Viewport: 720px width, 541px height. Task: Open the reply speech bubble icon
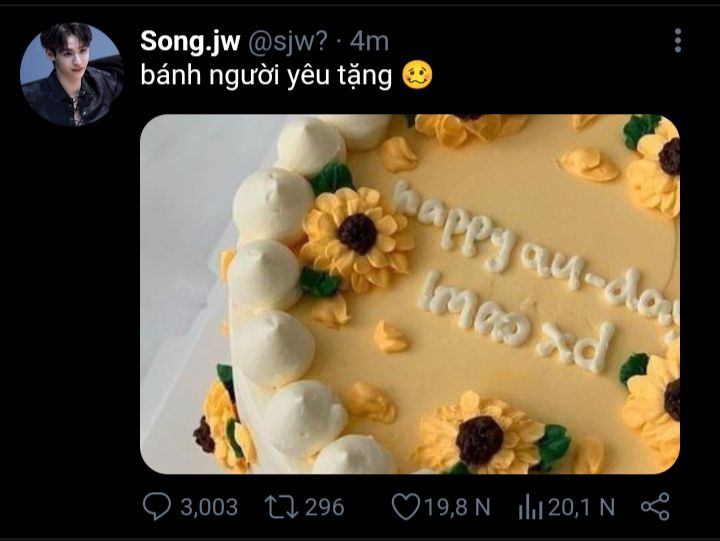[157, 507]
